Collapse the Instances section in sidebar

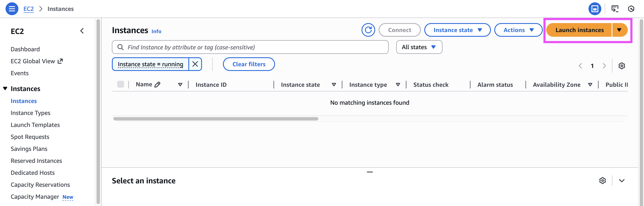(5, 89)
